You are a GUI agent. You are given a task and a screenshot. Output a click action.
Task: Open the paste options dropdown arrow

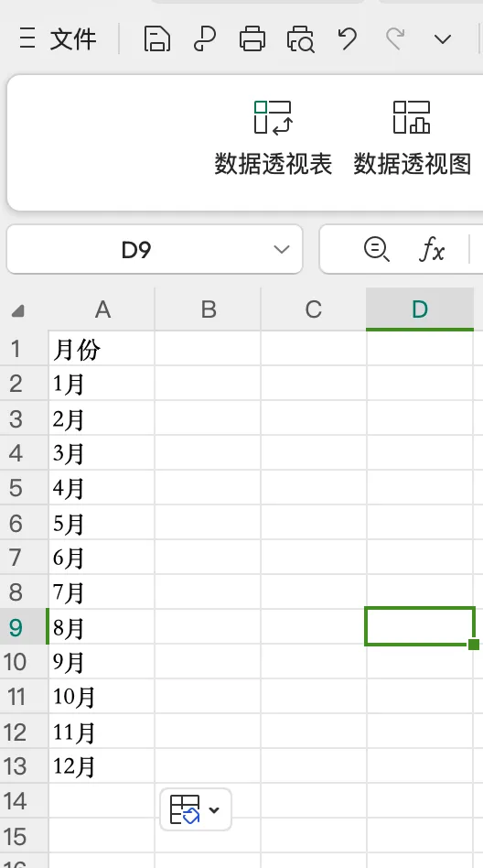pyautogui.click(x=214, y=810)
